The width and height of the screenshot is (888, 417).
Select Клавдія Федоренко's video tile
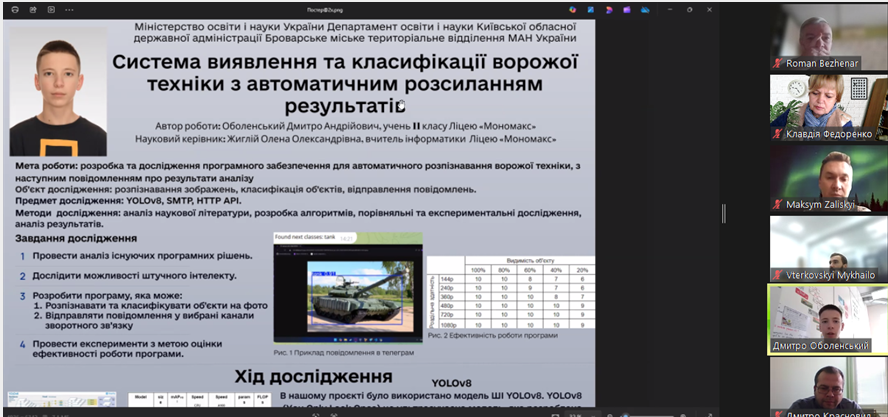click(x=829, y=108)
